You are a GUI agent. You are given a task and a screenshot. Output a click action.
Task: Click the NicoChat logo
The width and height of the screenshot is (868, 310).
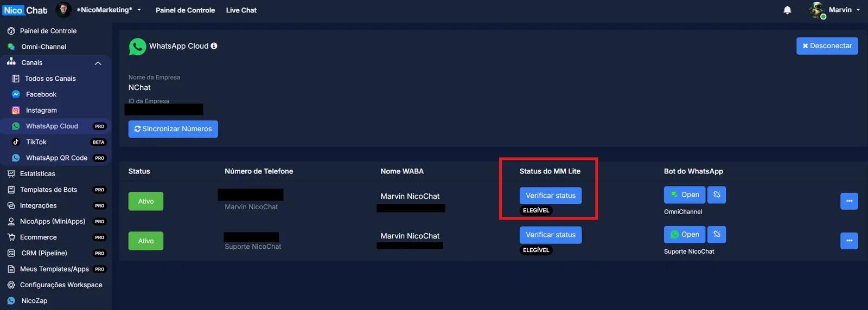pos(25,10)
